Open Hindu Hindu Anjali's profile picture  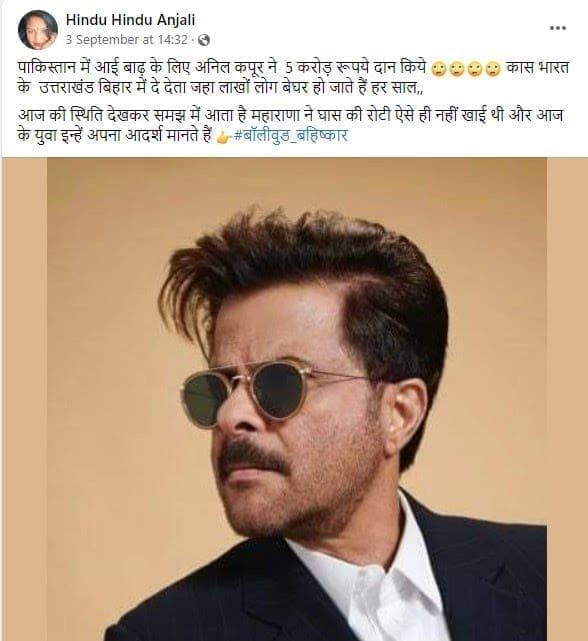[38, 30]
